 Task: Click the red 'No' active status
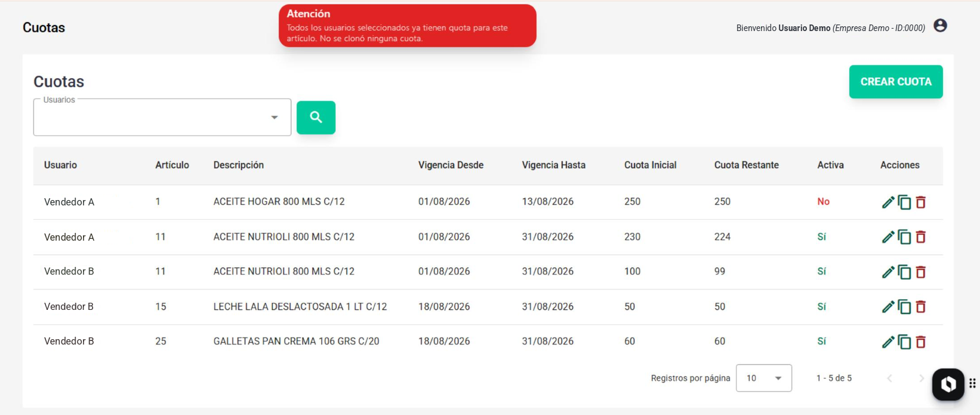823,202
